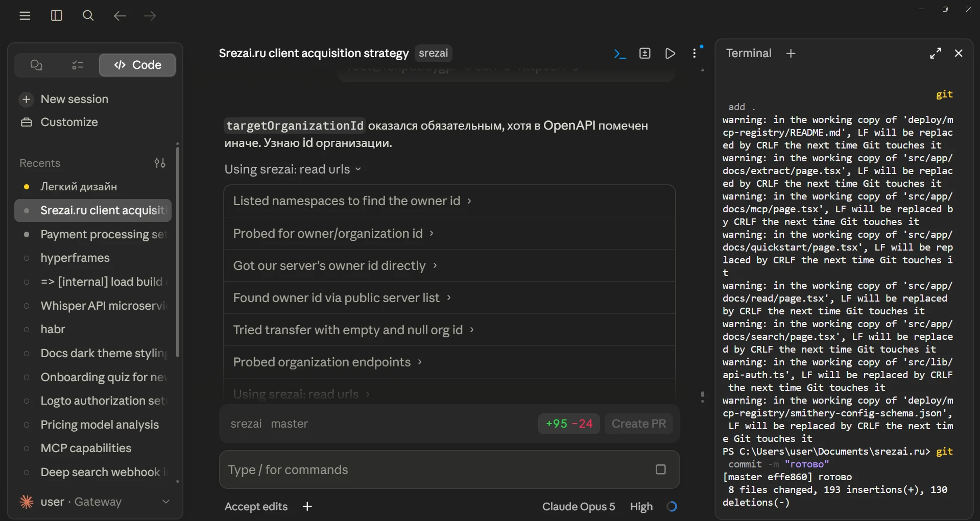Image resolution: width=980 pixels, height=521 pixels.
Task: Click the run play icon in header
Action: tap(670, 54)
